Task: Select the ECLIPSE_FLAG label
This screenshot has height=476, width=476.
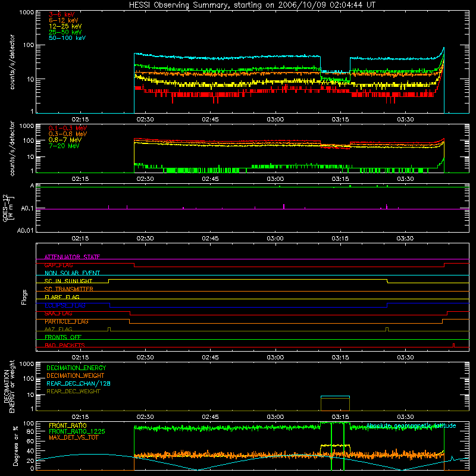Action: pyautogui.click(x=65, y=305)
